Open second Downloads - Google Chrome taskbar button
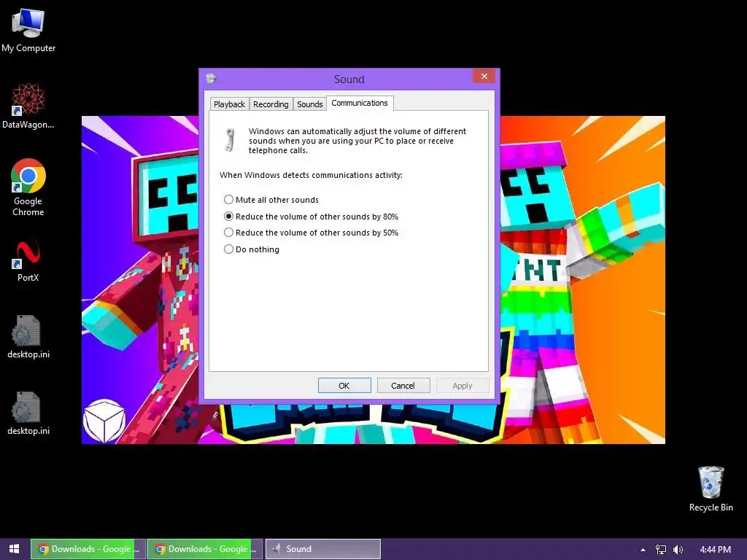The width and height of the screenshot is (747, 560). click(205, 549)
